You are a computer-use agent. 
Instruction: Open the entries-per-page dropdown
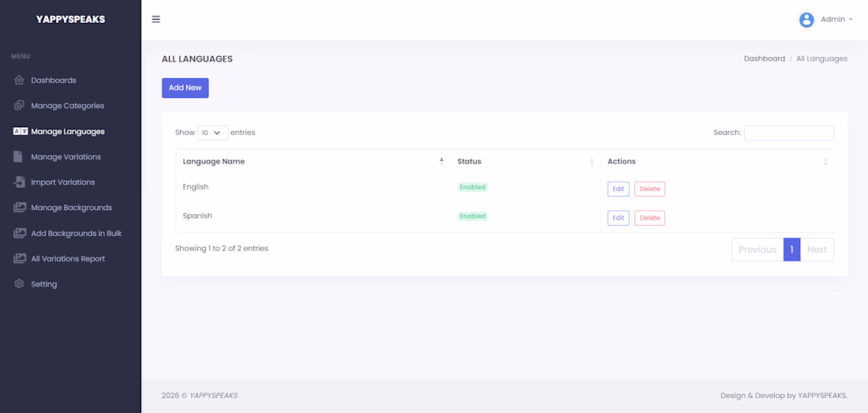pos(212,133)
